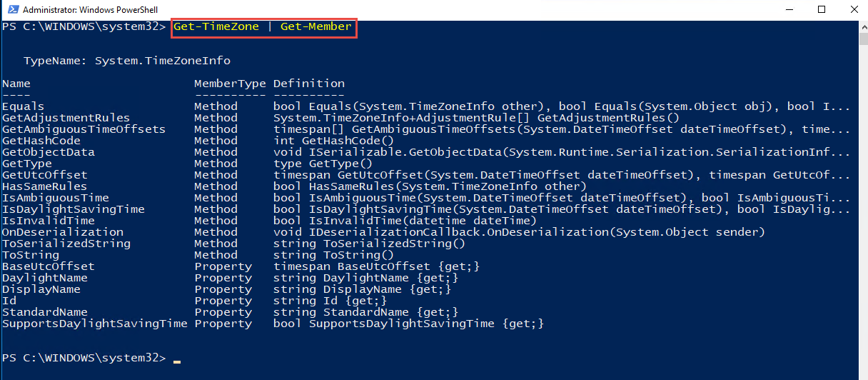Click the IsDaylightSavingTime method entry
868x380 pixels.
73,209
